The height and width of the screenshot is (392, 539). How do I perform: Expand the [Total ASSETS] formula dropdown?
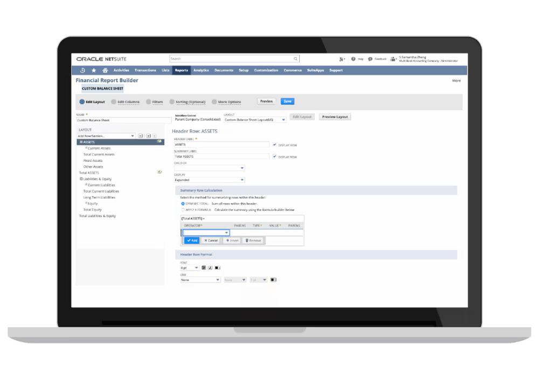[204, 218]
